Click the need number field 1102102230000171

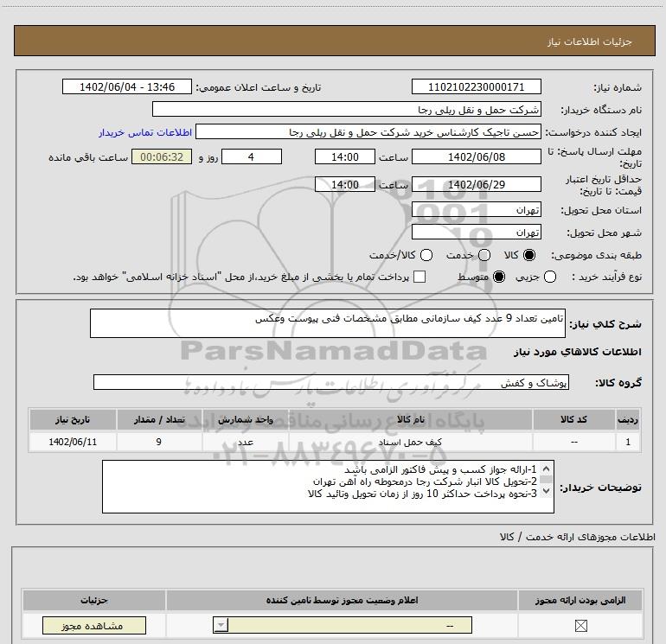476,86
